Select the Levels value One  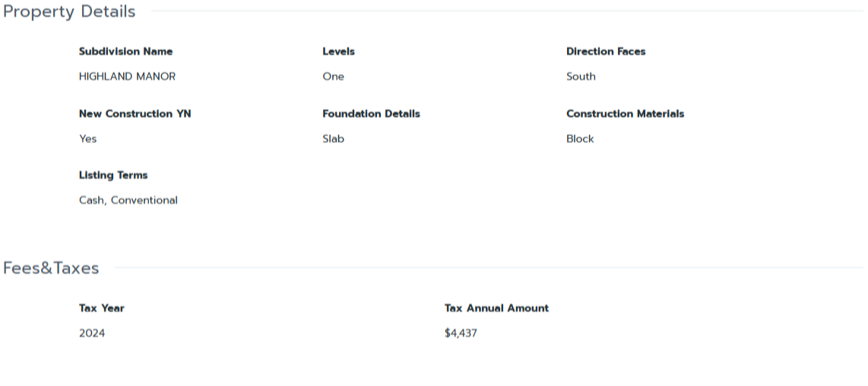pyautogui.click(x=333, y=77)
